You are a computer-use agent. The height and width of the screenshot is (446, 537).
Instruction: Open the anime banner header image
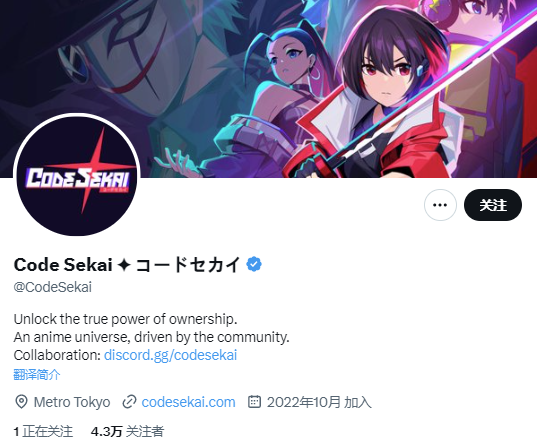[268, 88]
